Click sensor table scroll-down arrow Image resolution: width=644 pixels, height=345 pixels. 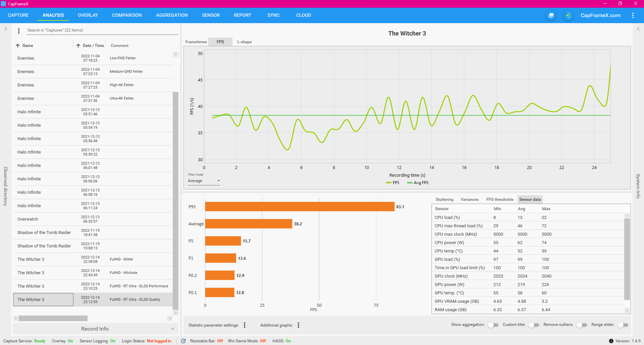coord(627,310)
